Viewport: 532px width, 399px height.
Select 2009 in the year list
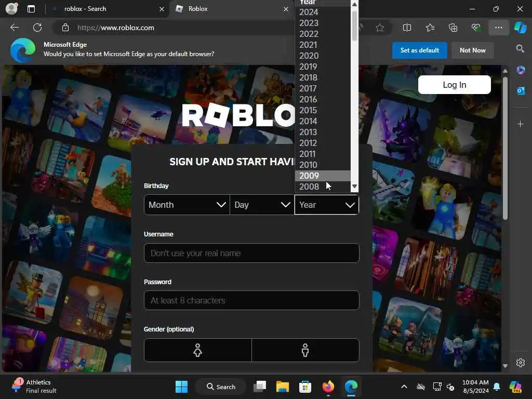pyautogui.click(x=323, y=176)
